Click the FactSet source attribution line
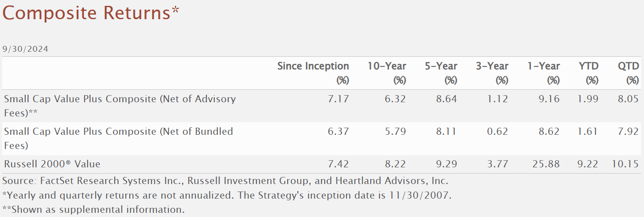The image size is (644, 217). 225,181
